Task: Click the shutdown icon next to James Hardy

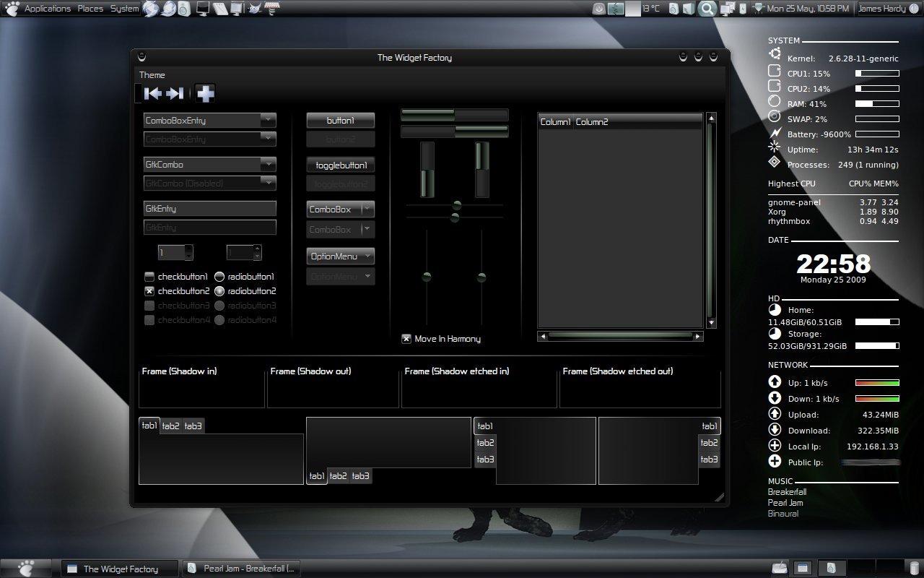Action: 914,9
